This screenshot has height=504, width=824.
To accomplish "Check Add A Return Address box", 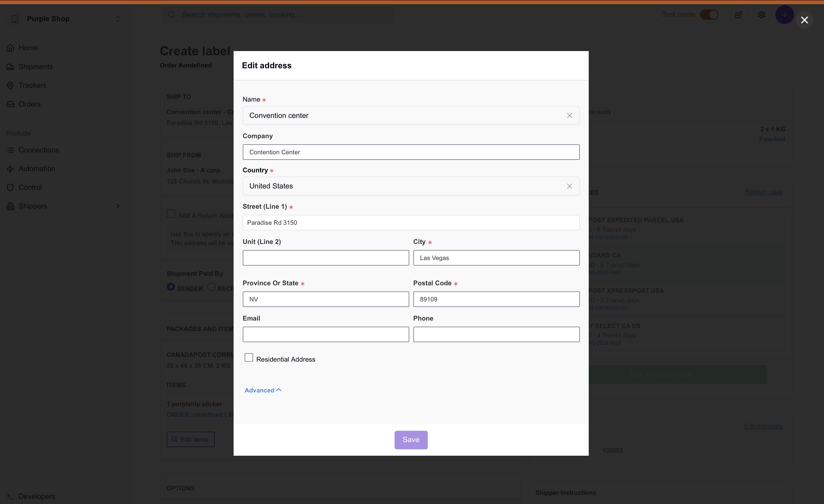I will (x=171, y=214).
